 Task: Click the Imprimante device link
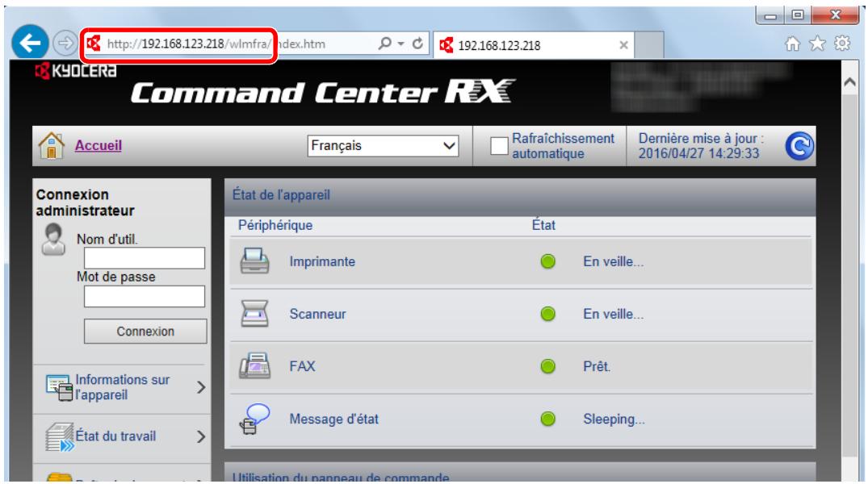tap(322, 261)
